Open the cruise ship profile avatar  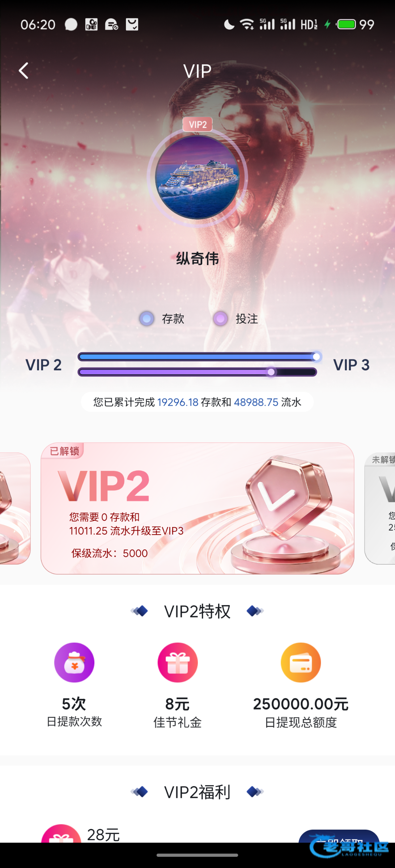(x=197, y=177)
